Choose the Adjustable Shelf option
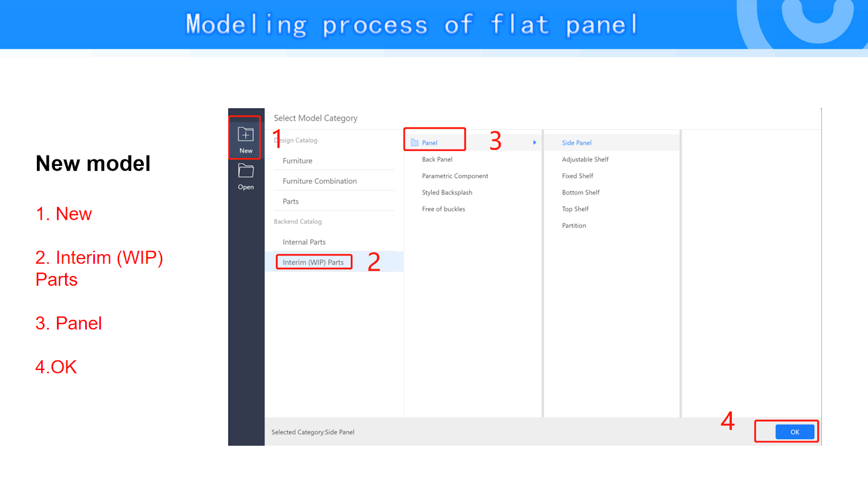Viewport: 868px width, 482px height. point(585,159)
